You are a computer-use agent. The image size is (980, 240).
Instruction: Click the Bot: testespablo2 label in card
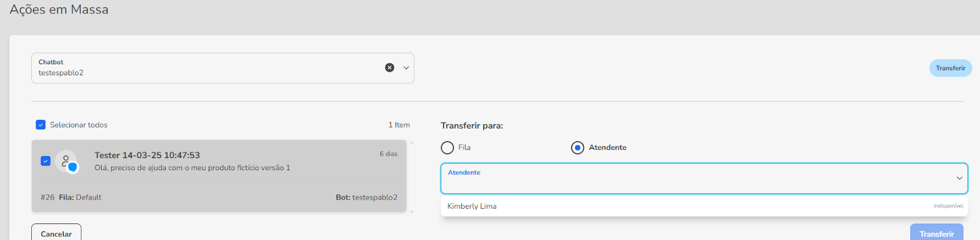pos(366,197)
